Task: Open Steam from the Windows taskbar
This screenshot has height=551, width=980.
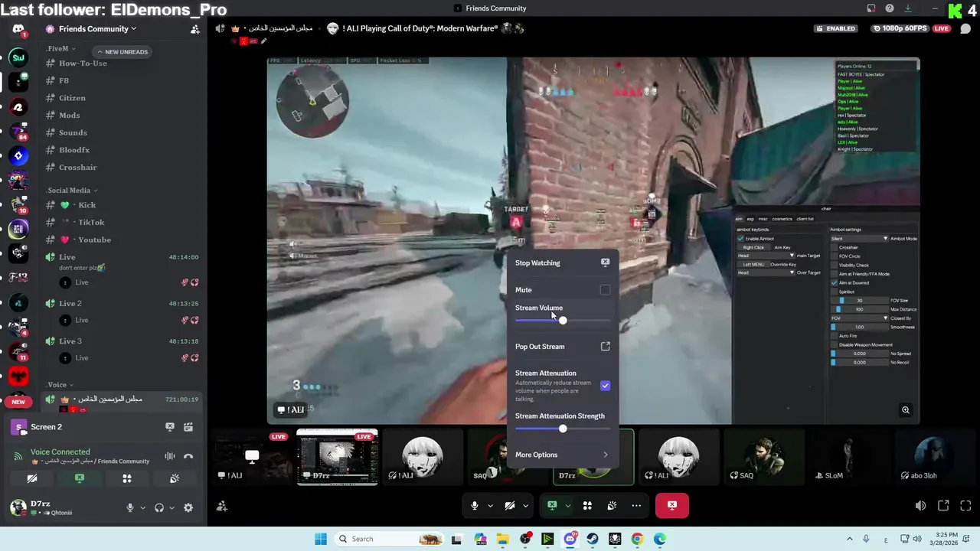Action: (593, 539)
